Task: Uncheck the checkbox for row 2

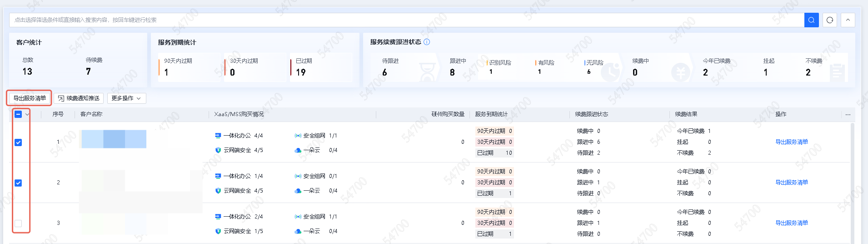Action: pos(18,183)
